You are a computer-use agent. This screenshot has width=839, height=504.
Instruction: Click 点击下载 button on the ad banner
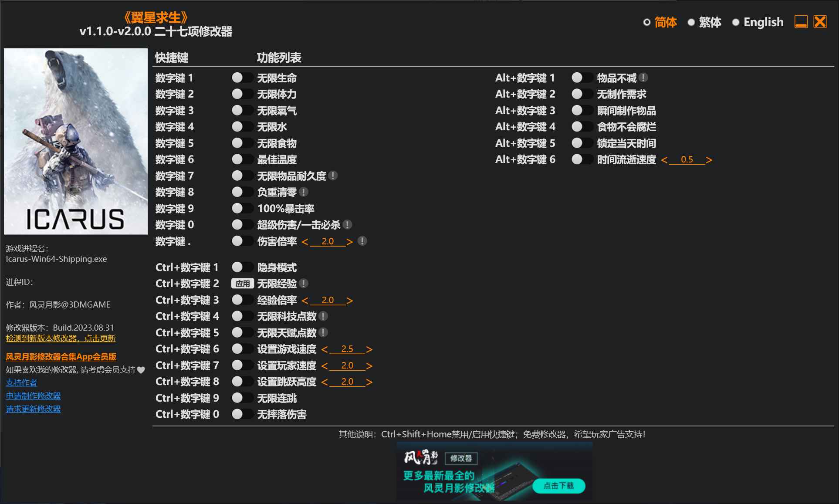(559, 486)
